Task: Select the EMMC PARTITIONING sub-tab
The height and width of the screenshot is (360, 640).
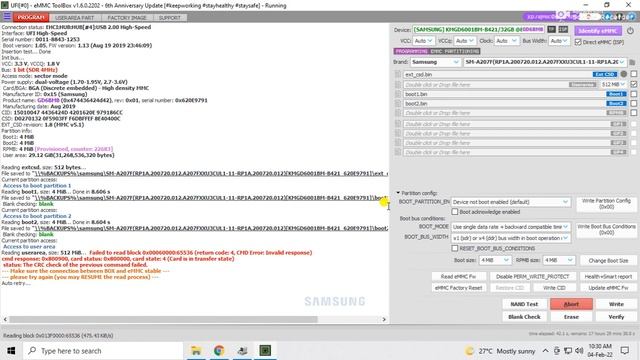Action: [x=455, y=51]
